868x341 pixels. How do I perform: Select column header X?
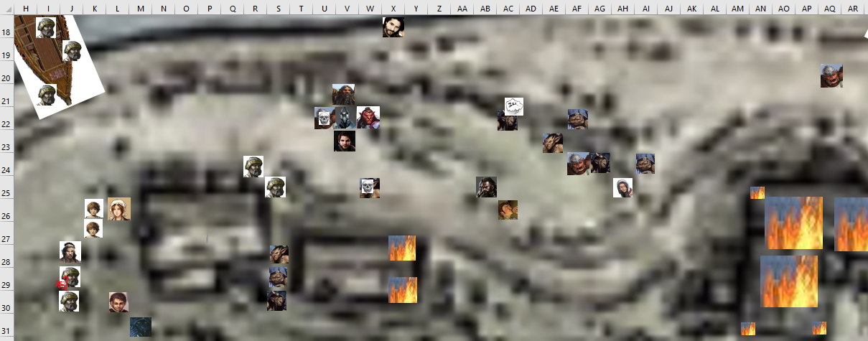click(x=393, y=8)
